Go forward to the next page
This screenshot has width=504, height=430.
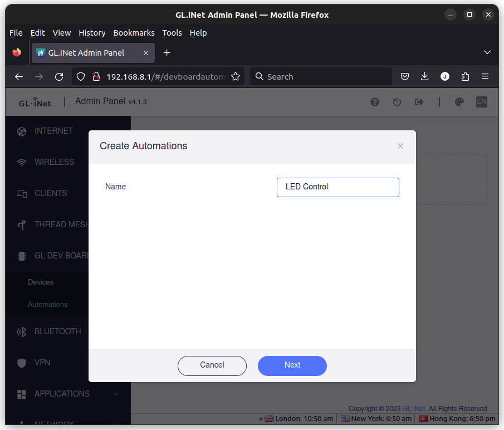[39, 76]
